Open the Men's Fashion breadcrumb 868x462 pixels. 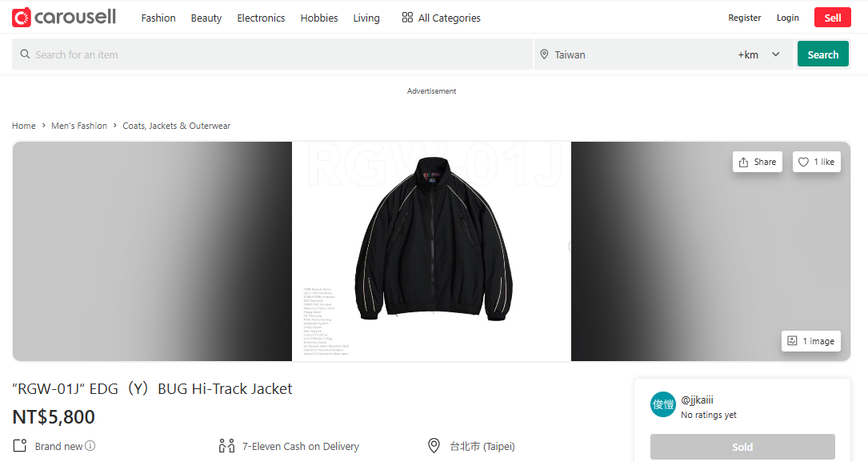click(x=79, y=126)
